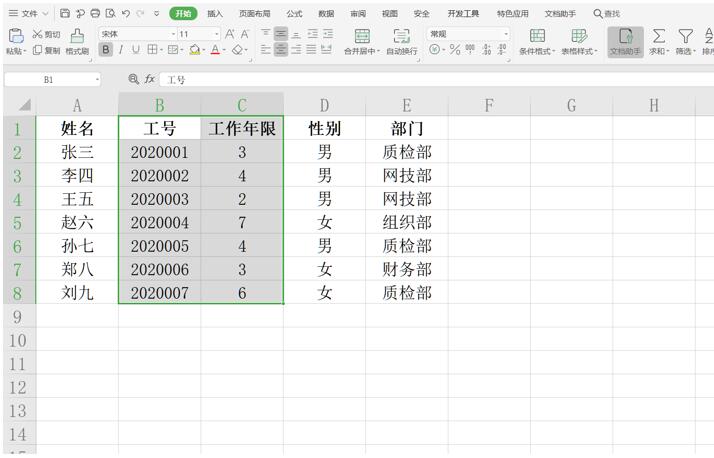Click the 筛选 filter button
This screenshot has height=458, width=714.
685,41
